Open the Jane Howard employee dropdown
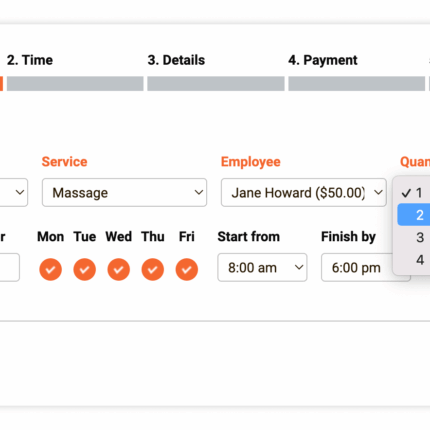This screenshot has height=430, width=430. 304,192
